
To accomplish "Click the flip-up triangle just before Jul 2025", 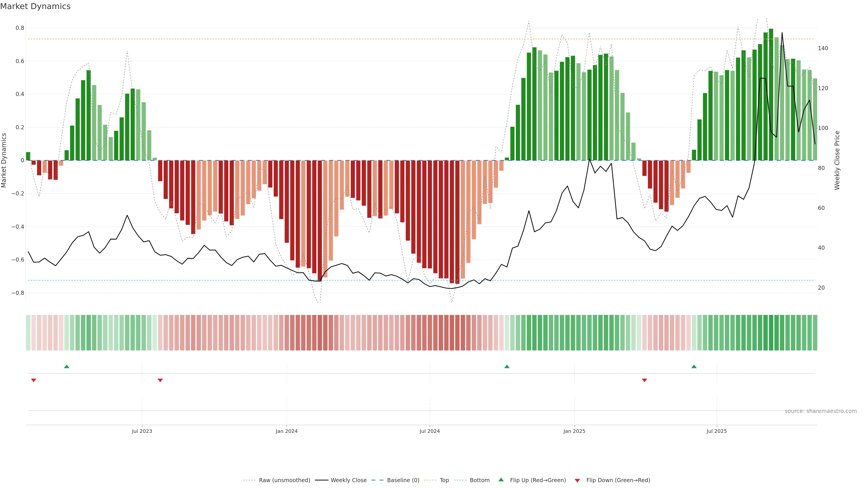I will pyautogui.click(x=694, y=366).
